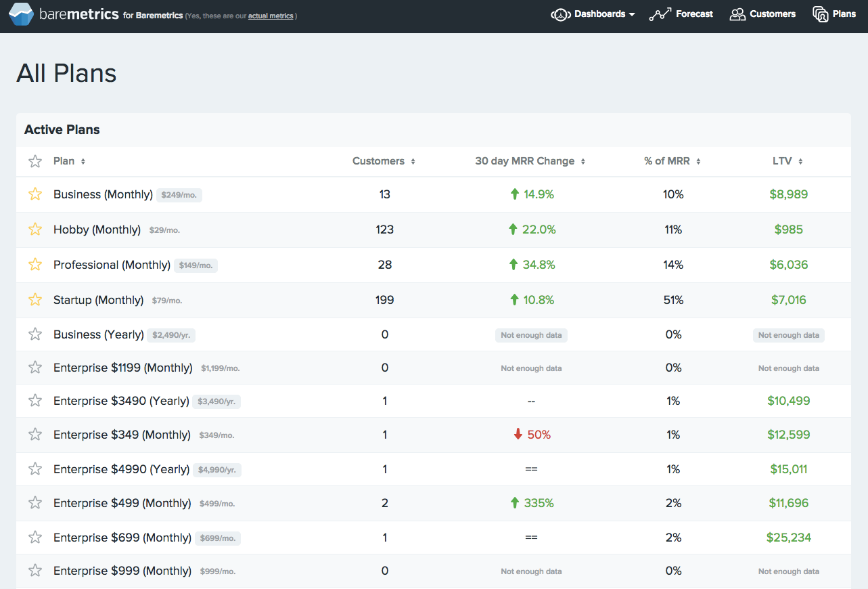Open the actual metrics link
This screenshot has width=868, height=589.
[270, 16]
